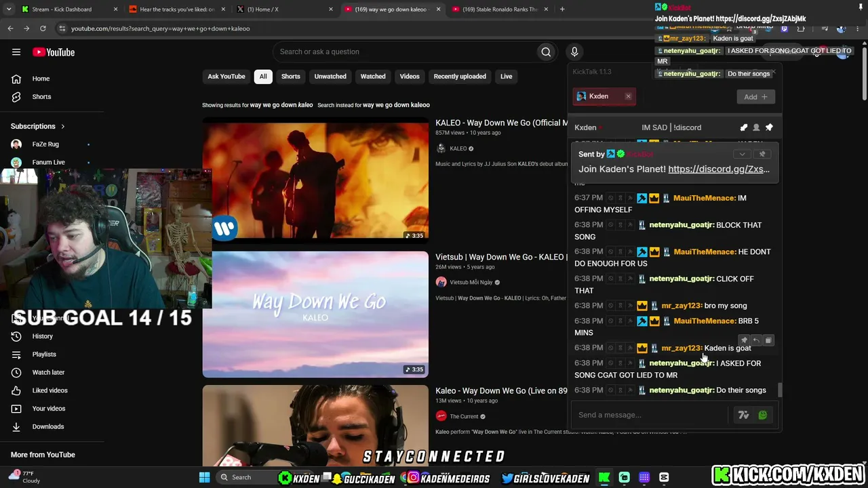
Task: Filter results by Shorts chip
Action: click(290, 77)
